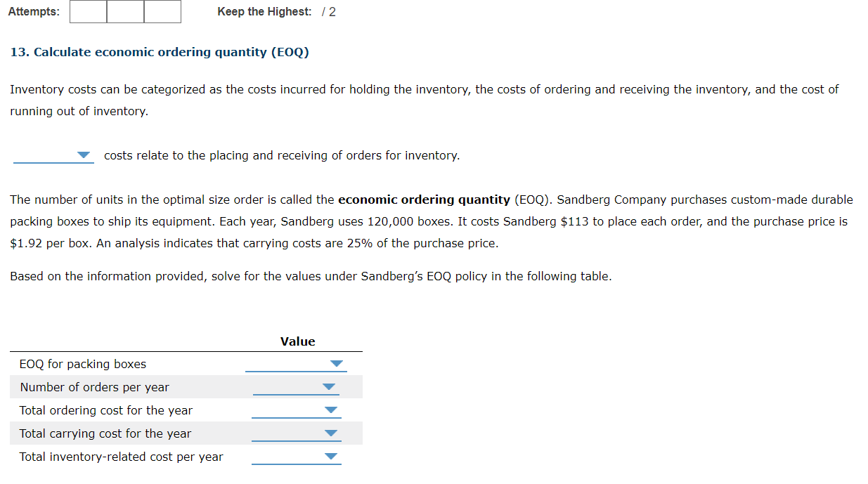Click the arrow icon on inventory-related cost row
The height and width of the screenshot is (484, 868).
pos(330,456)
